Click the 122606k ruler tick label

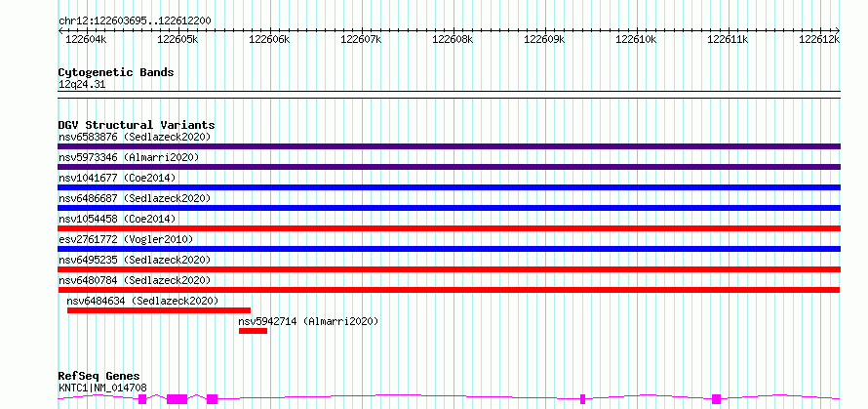tap(269, 39)
